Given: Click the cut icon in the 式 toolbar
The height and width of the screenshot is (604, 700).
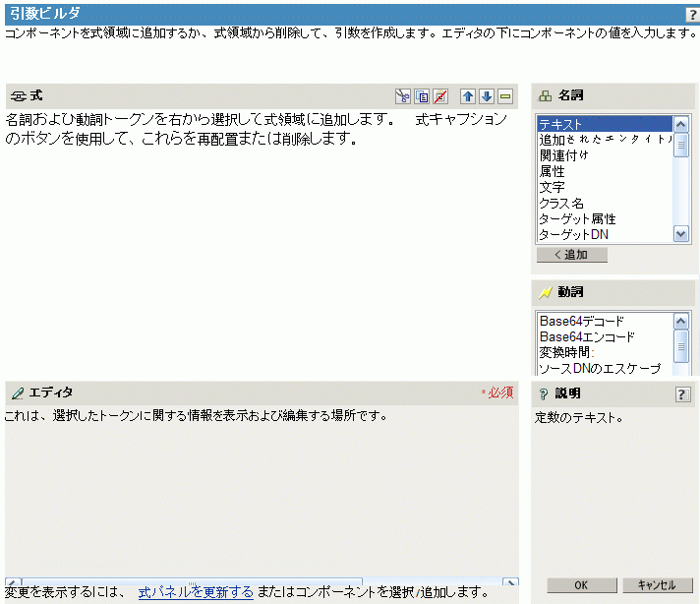Looking at the screenshot, I should tap(403, 96).
